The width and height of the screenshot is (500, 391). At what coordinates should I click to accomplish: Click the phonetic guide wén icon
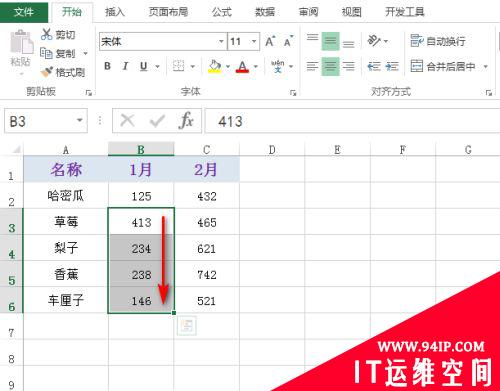click(x=277, y=66)
